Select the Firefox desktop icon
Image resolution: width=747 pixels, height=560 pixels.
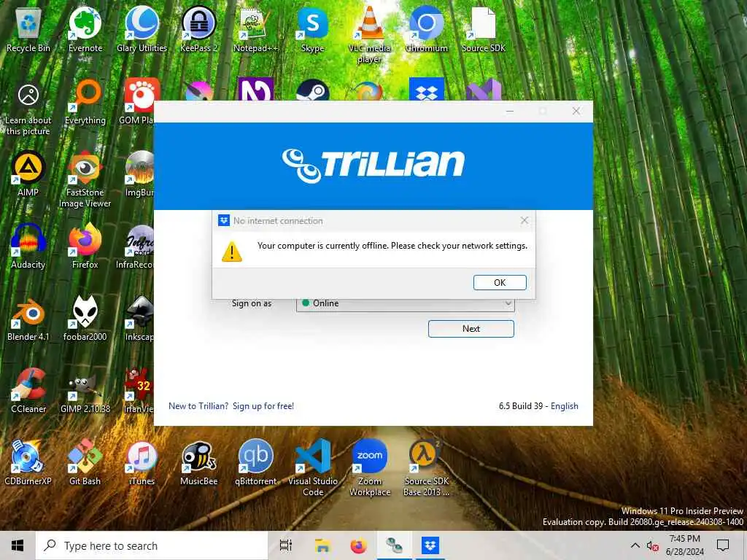click(85, 246)
